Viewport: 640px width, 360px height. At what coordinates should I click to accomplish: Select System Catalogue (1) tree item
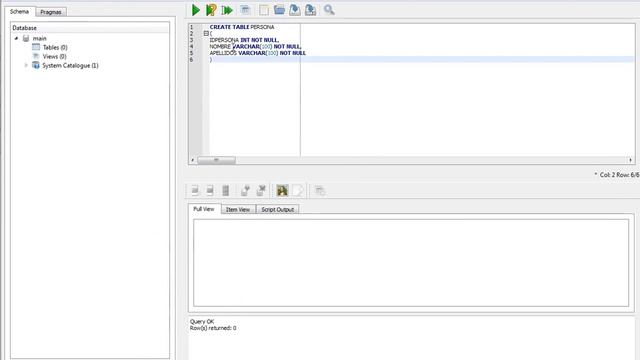pos(70,65)
